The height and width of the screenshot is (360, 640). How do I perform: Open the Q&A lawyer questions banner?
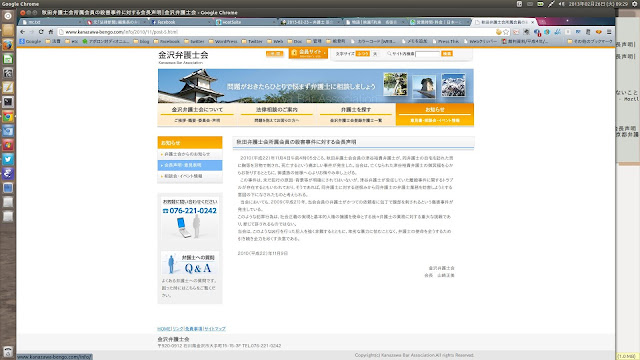pyautogui.click(x=190, y=263)
